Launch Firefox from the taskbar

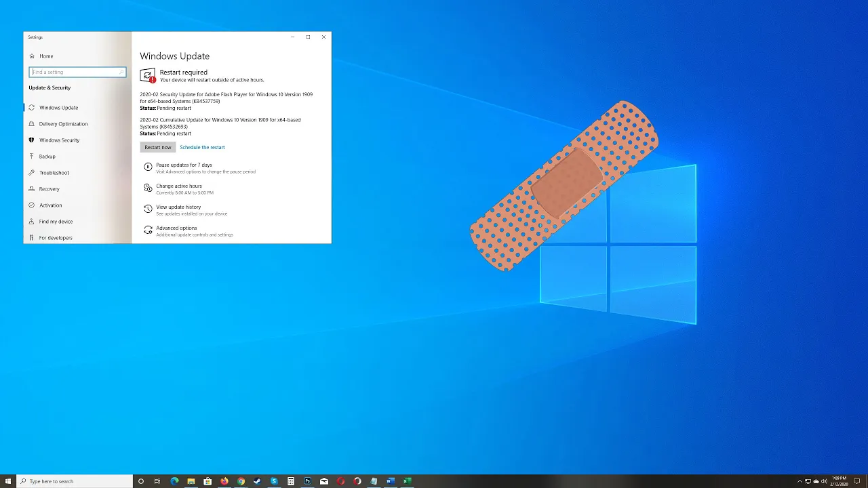click(224, 481)
